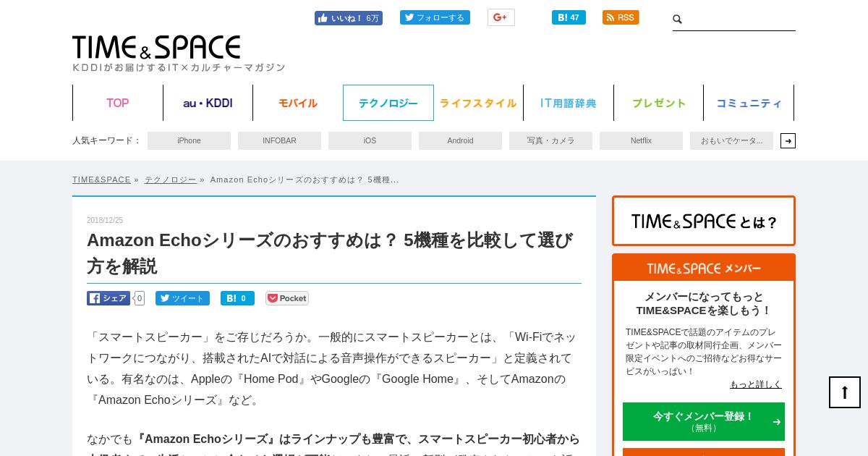This screenshot has height=456, width=868.
Task: Click テクノロジー breadcrumb link
Action: [x=170, y=180]
